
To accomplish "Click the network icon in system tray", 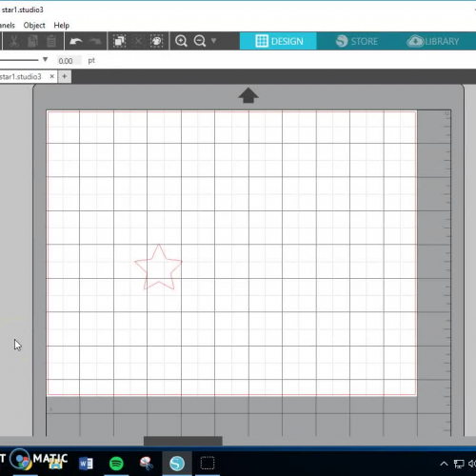I will click(x=459, y=464).
